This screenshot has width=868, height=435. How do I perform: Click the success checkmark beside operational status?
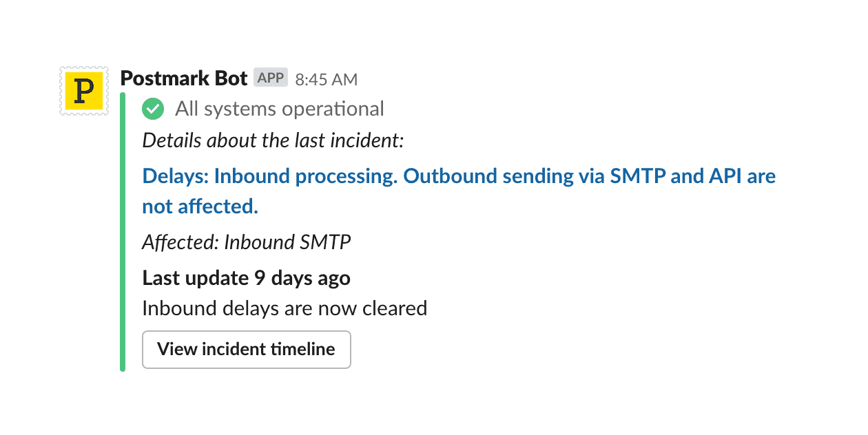coord(152,109)
